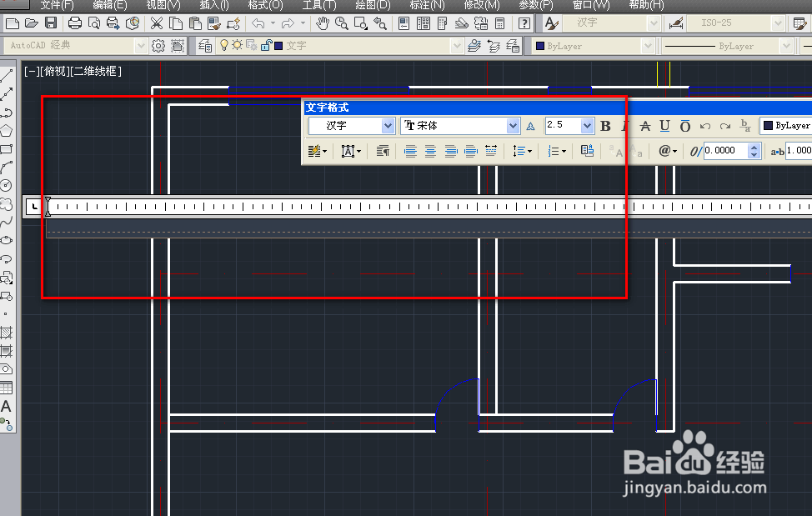Screen dimensions: 812x516
Task: Click the Layer Previous icon
Action: [x=494, y=46]
